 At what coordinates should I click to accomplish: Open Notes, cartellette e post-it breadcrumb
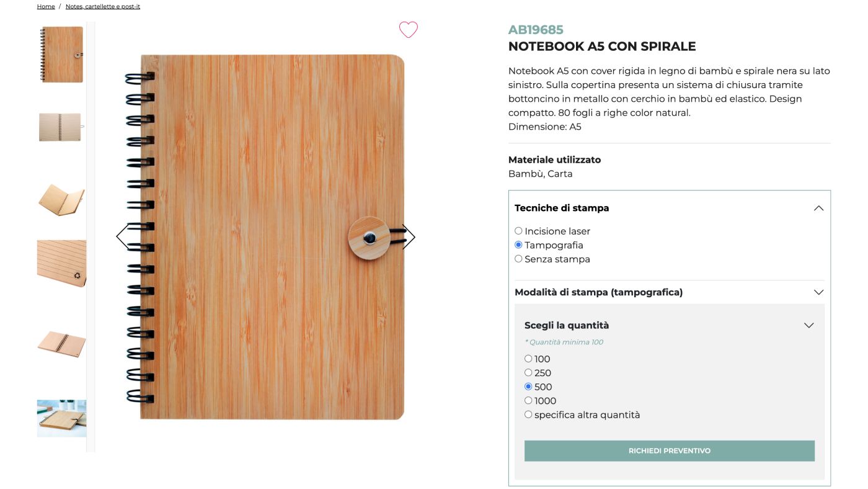pos(103,6)
